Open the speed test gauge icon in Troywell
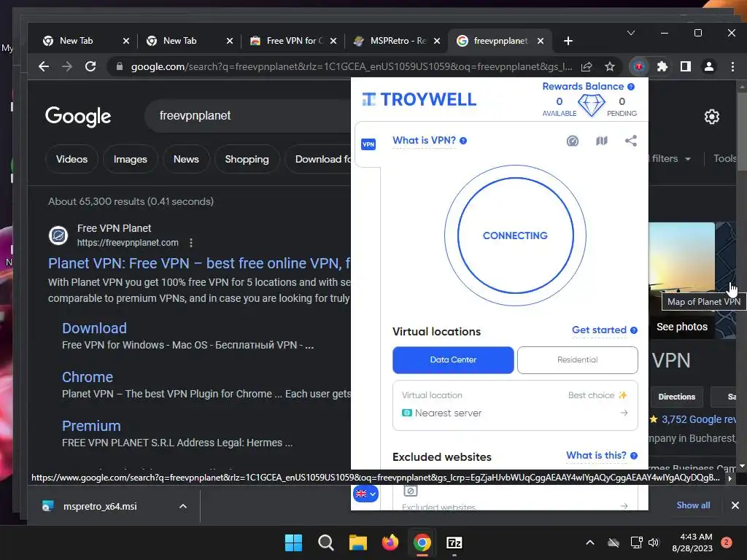Viewport: 747px width, 560px height. (x=573, y=141)
